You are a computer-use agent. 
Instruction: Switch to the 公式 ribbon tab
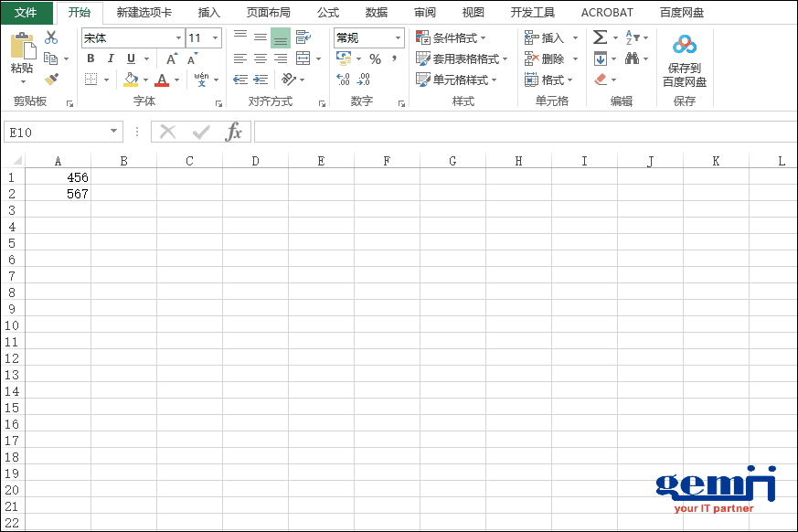click(x=327, y=12)
